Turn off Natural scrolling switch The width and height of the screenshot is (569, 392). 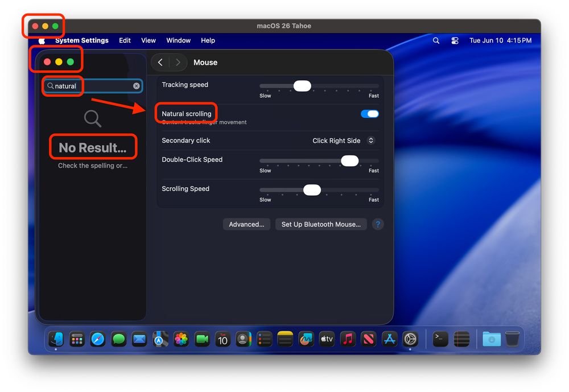(370, 114)
